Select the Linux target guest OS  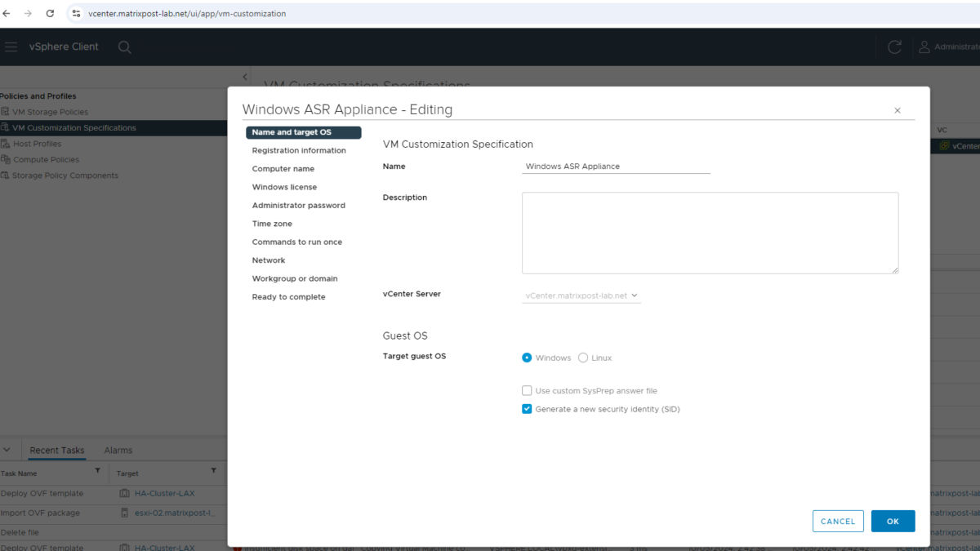pos(584,357)
